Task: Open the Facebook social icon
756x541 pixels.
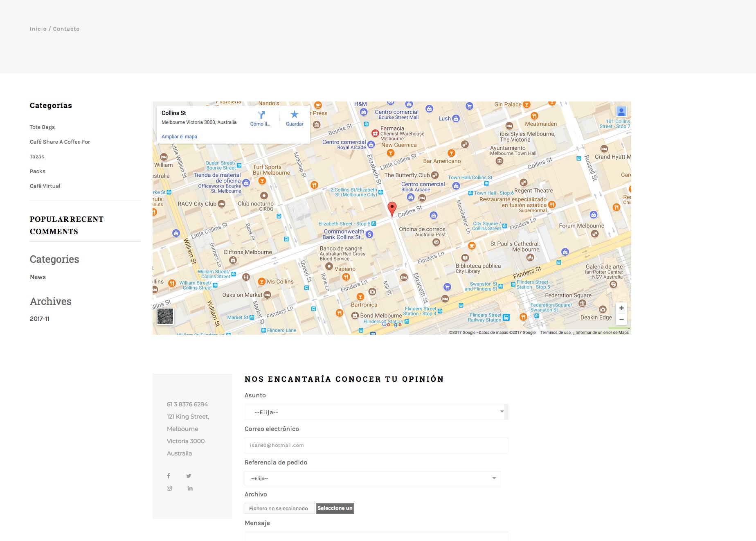Action: [x=169, y=476]
